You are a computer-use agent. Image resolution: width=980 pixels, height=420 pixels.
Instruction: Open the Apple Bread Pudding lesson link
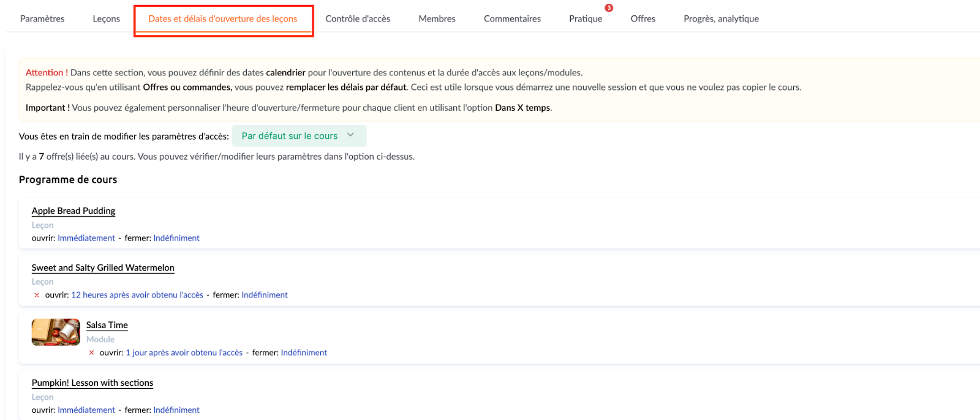coord(73,211)
